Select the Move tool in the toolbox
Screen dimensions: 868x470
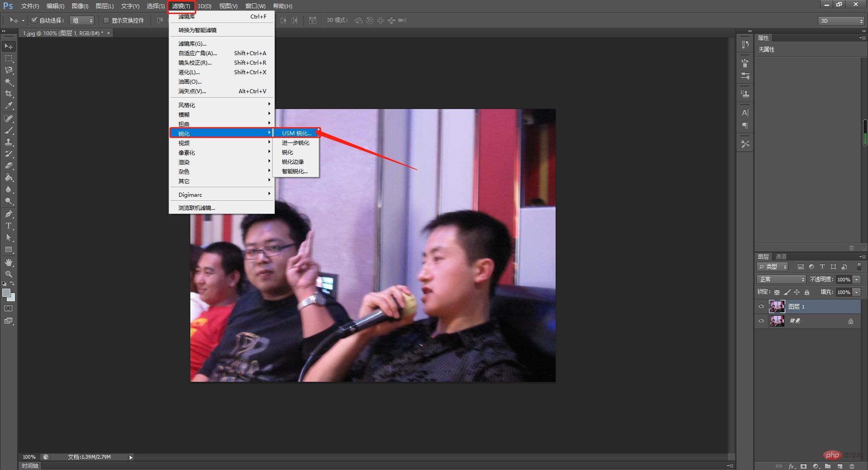(x=9, y=47)
